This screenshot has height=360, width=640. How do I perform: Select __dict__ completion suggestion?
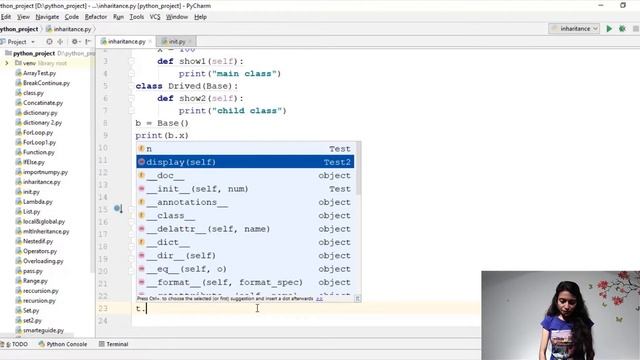click(x=245, y=242)
